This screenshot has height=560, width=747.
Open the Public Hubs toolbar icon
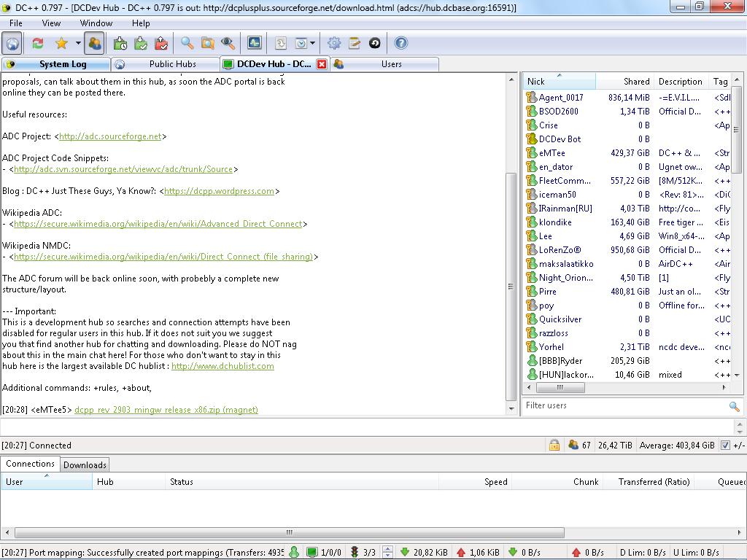(x=12, y=43)
